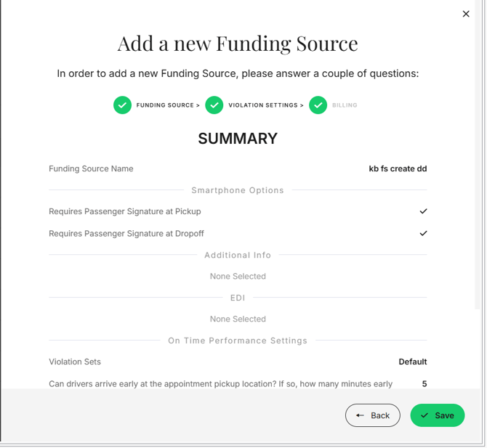The width and height of the screenshot is (487, 448).
Task: Click 'None Selected' under Additional Info
Action: click(x=238, y=276)
